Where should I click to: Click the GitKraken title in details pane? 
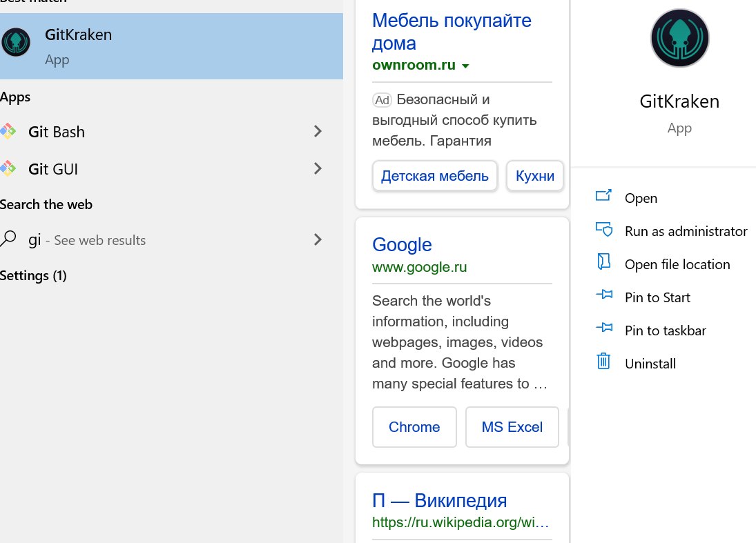tap(679, 101)
